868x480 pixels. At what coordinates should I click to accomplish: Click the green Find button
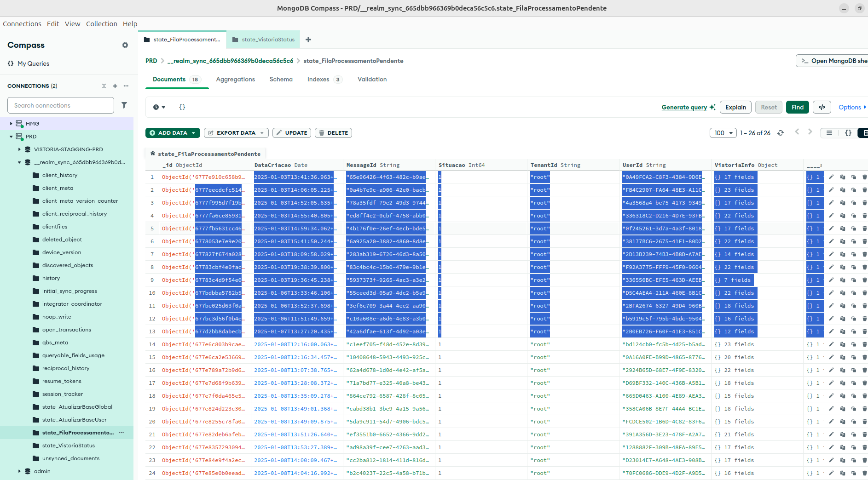797,107
